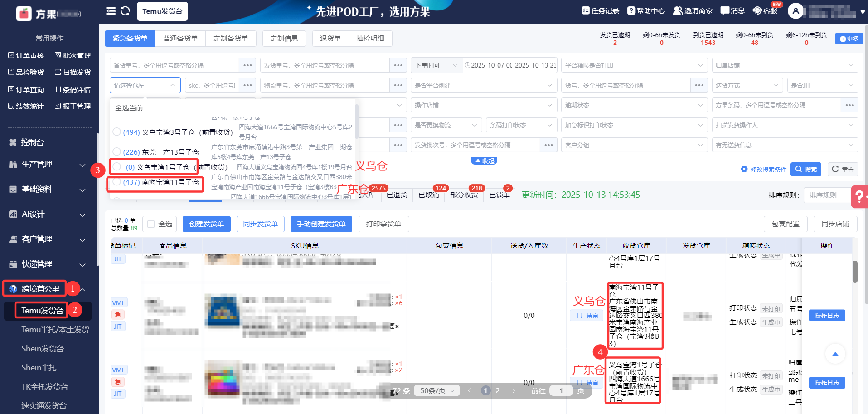Click 更多 button in stats bar
Screen dimensions: 868x414
click(x=849, y=39)
